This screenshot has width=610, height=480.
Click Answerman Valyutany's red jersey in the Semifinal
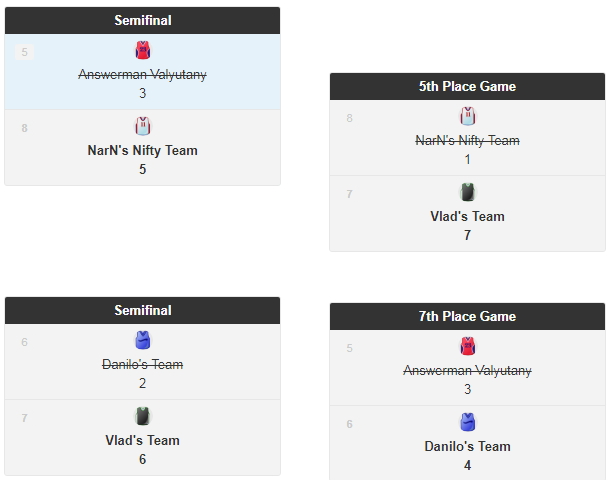(142, 51)
